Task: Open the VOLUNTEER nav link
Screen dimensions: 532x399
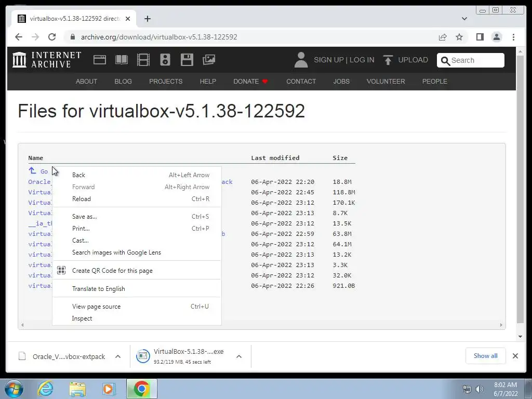Action: [386, 82]
